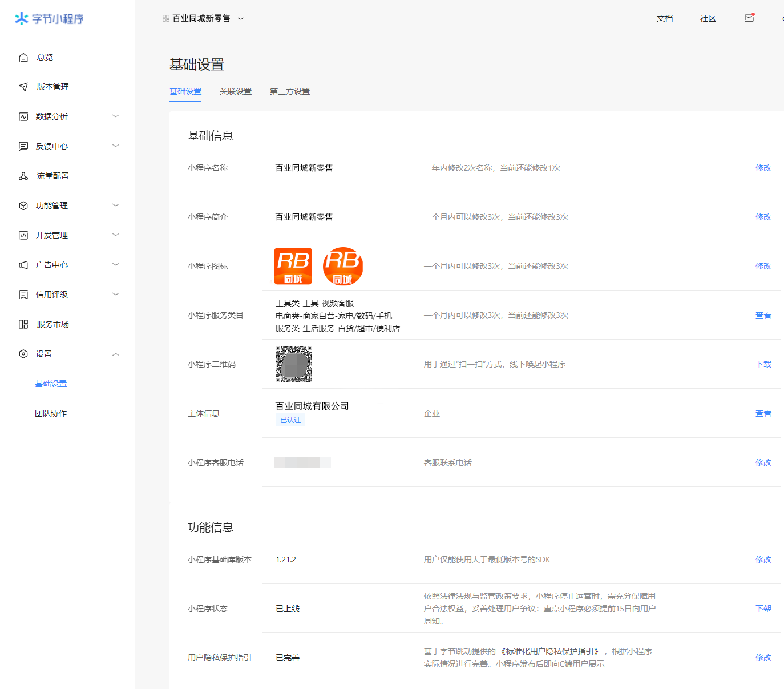Viewport: 784px width, 689px height.
Task: Click the mini program QR code image
Action: pos(294,364)
